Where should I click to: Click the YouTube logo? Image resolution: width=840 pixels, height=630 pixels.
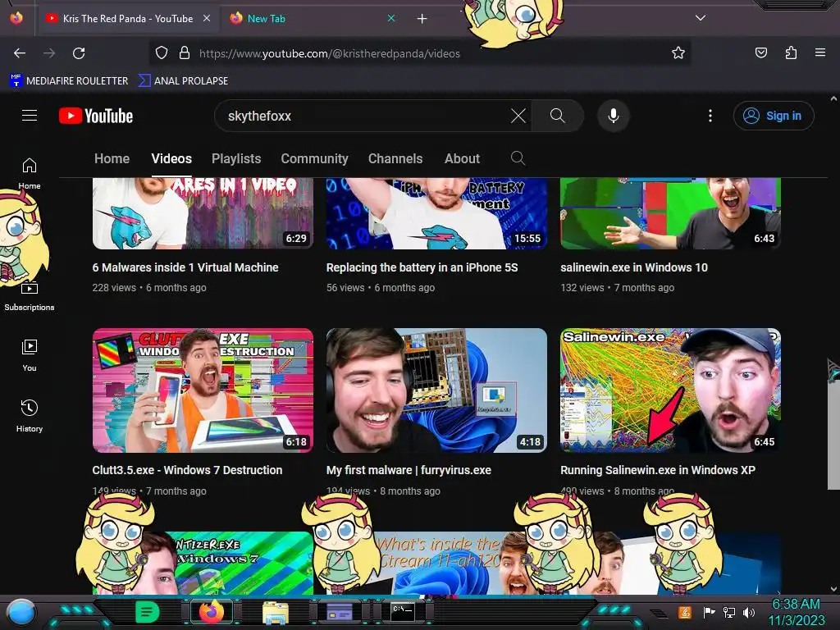pos(96,116)
